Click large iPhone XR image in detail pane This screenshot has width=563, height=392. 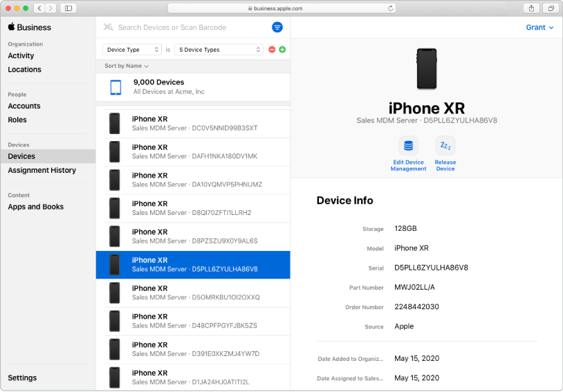click(427, 68)
